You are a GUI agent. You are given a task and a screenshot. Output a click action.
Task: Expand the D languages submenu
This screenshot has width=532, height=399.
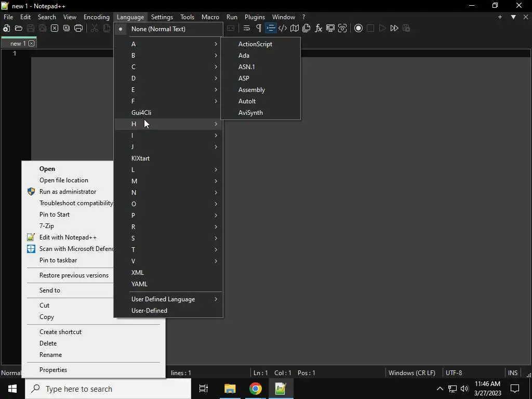coord(169,78)
